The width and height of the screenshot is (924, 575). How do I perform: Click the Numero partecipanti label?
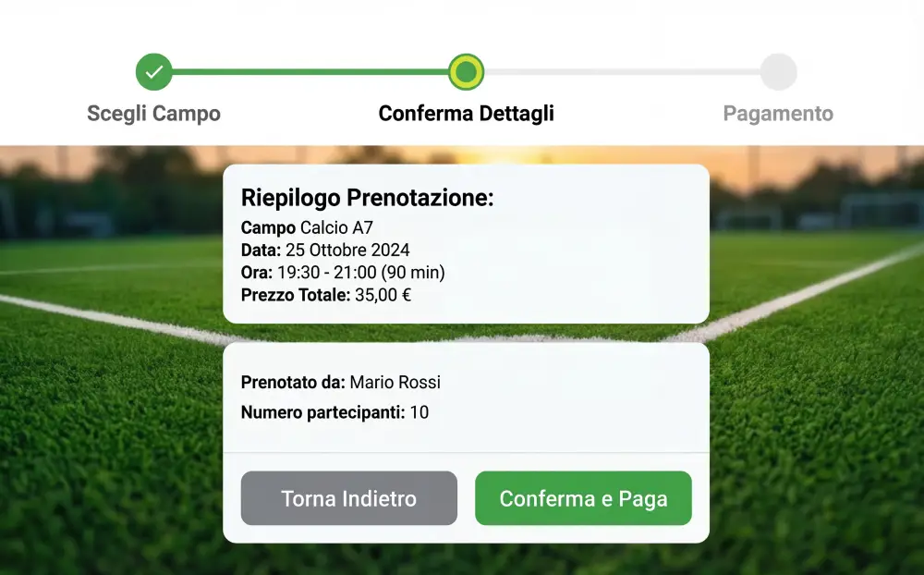click(x=322, y=412)
